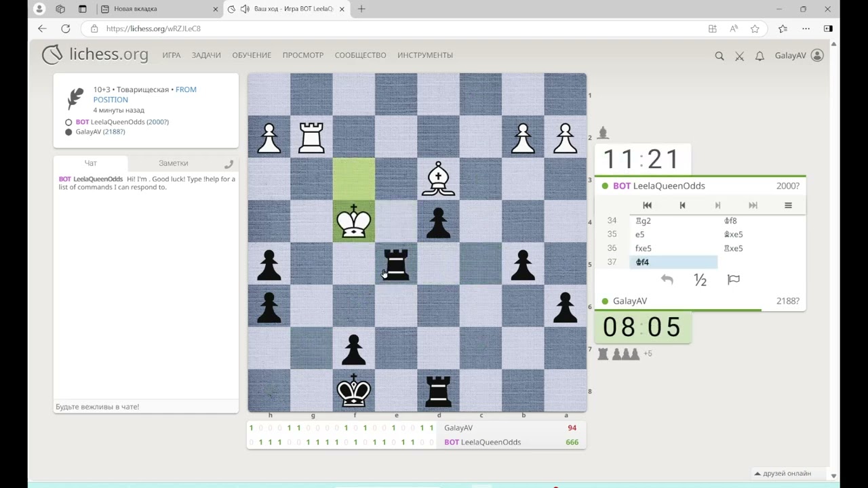Open a new browser tab

(361, 9)
